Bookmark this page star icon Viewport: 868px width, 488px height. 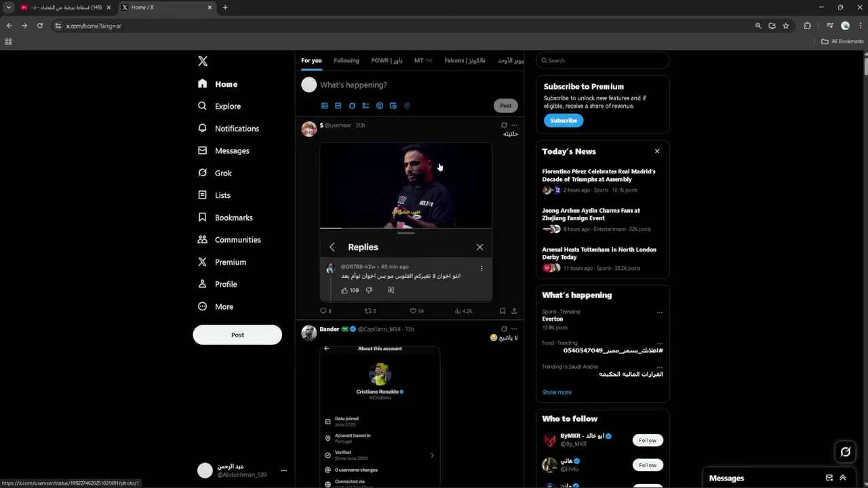(x=786, y=26)
